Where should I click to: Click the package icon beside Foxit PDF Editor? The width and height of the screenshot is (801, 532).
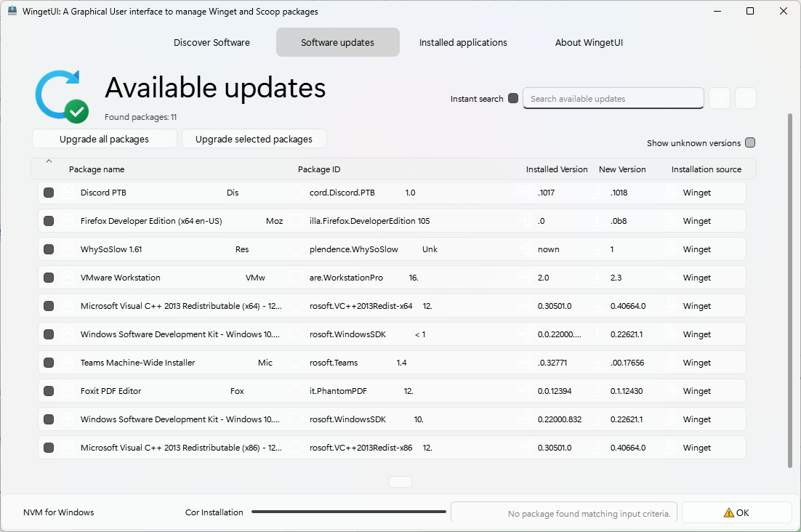(67, 391)
